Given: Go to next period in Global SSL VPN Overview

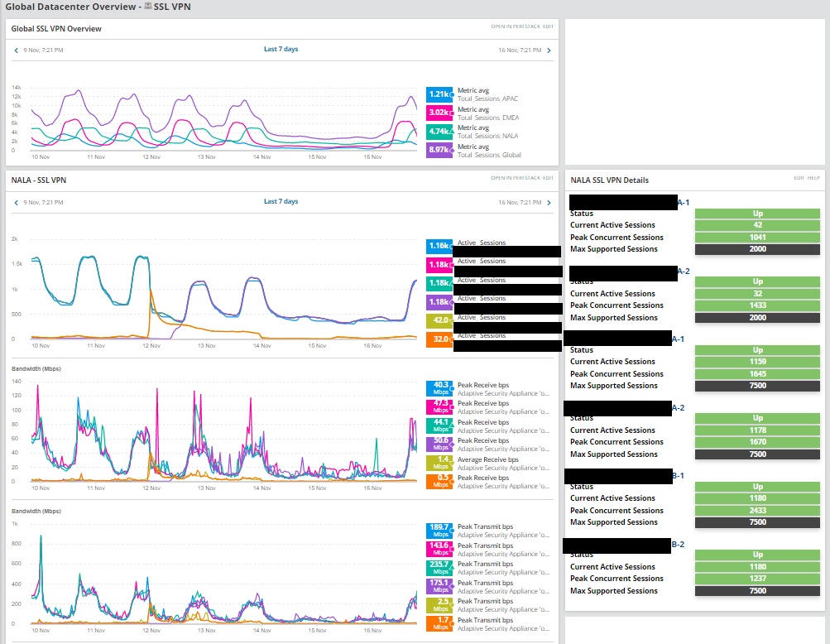Looking at the screenshot, I should click(x=549, y=50).
